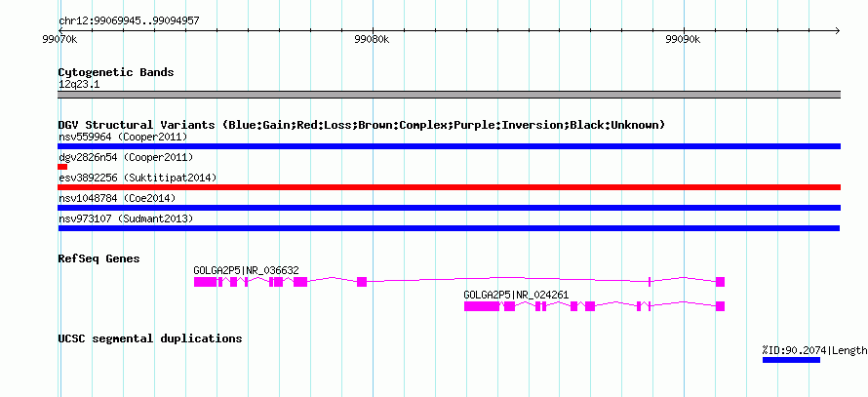This screenshot has height=397, width=868.
Task: Click the ruler's right arrowhead
Action: (837, 30)
